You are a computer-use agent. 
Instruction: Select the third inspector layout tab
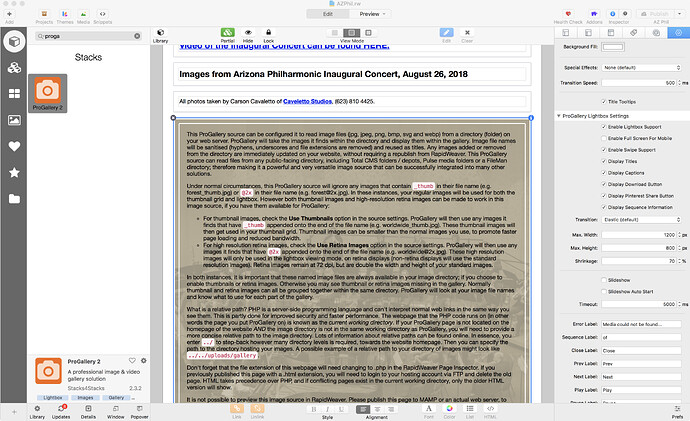pos(611,33)
